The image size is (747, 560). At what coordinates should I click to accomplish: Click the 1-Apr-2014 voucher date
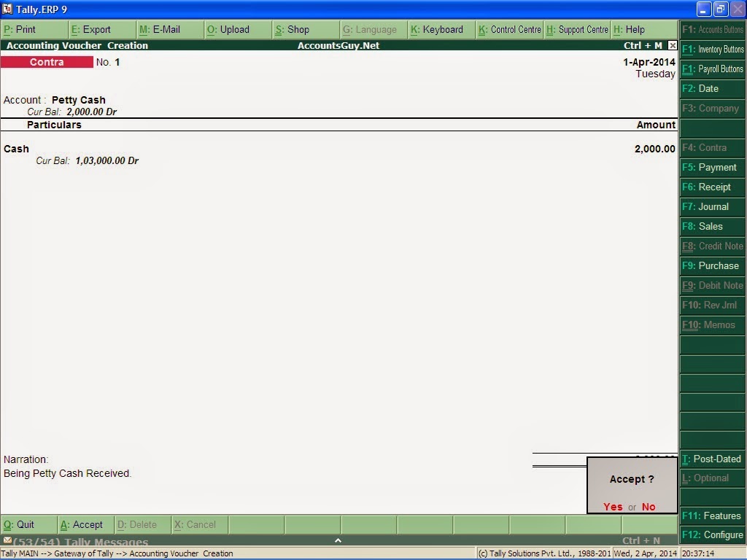tap(649, 62)
